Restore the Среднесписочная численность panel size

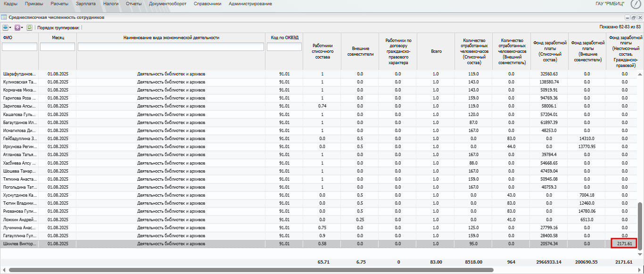634,17
